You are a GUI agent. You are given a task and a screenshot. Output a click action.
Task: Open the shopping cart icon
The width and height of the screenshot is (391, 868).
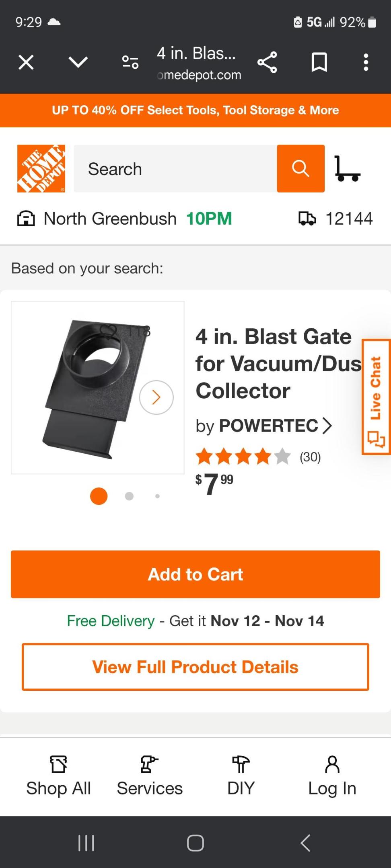click(347, 169)
